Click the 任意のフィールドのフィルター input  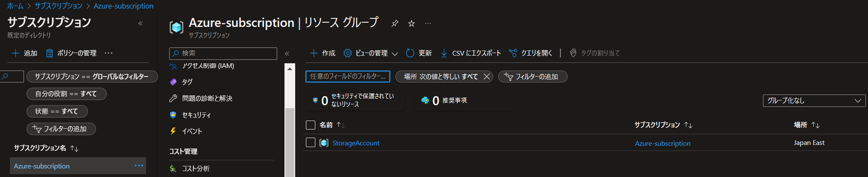pos(348,77)
